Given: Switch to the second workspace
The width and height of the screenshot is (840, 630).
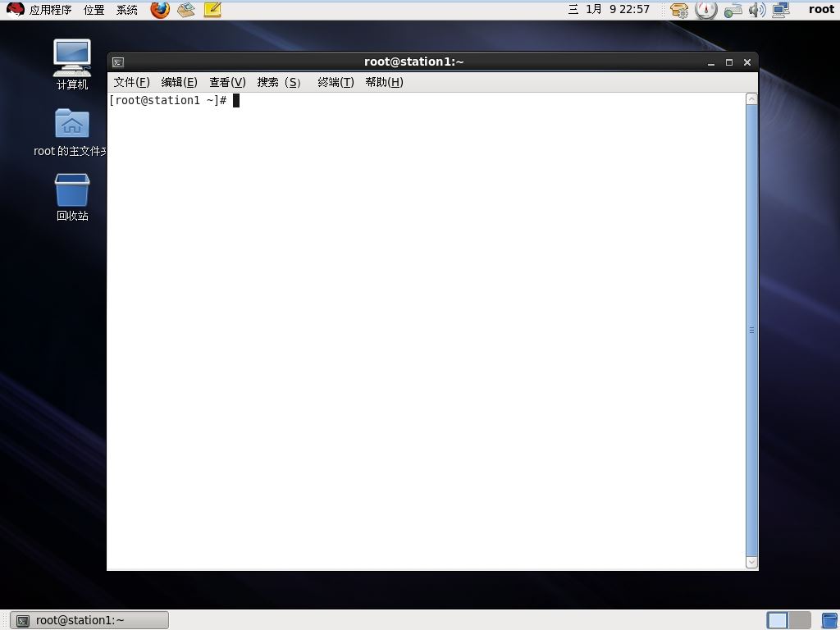Looking at the screenshot, I should coord(800,620).
